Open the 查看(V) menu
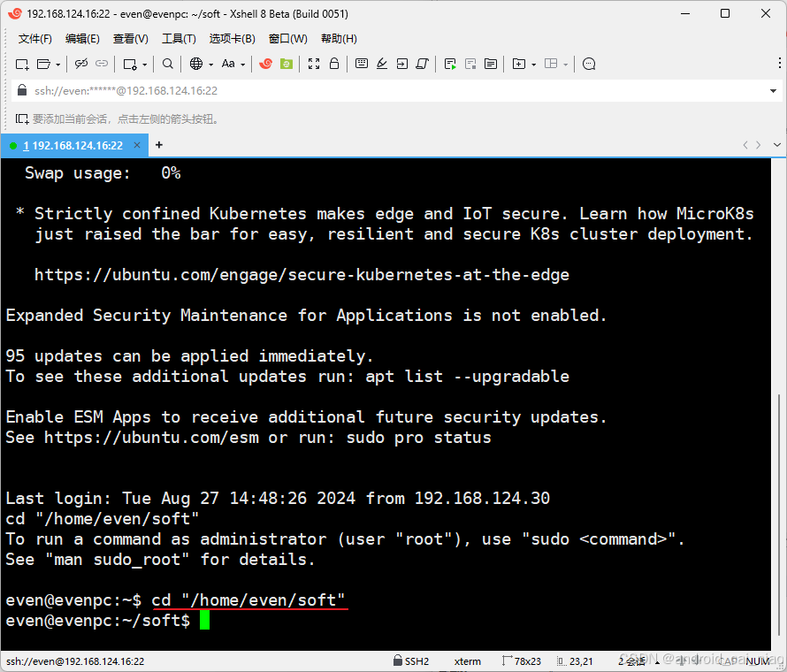Viewport: 787px width, 672px height. (x=131, y=39)
